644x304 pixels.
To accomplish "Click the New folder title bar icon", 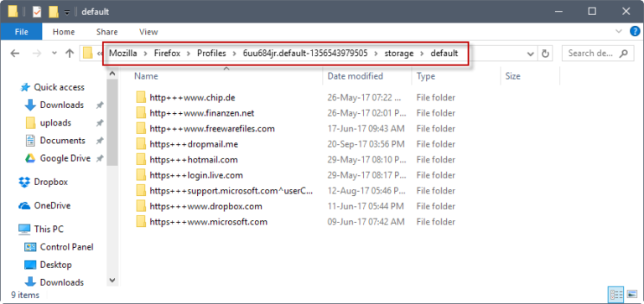I will coord(54,12).
